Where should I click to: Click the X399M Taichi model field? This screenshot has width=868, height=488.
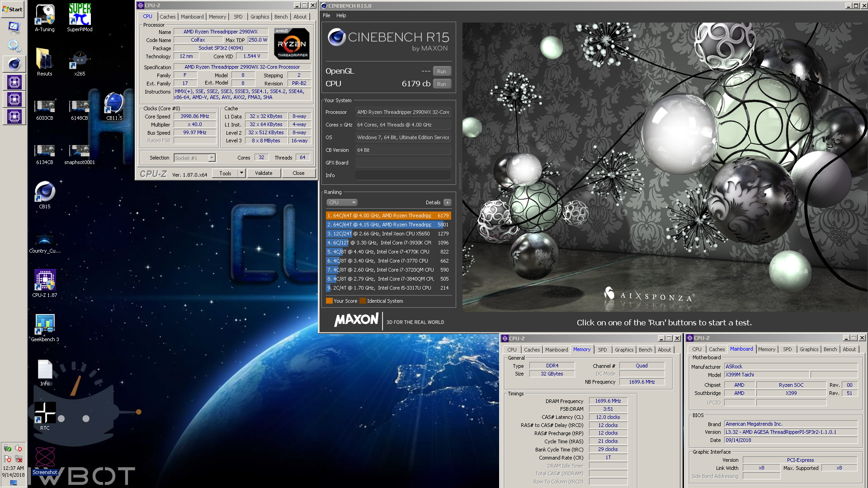pos(767,375)
